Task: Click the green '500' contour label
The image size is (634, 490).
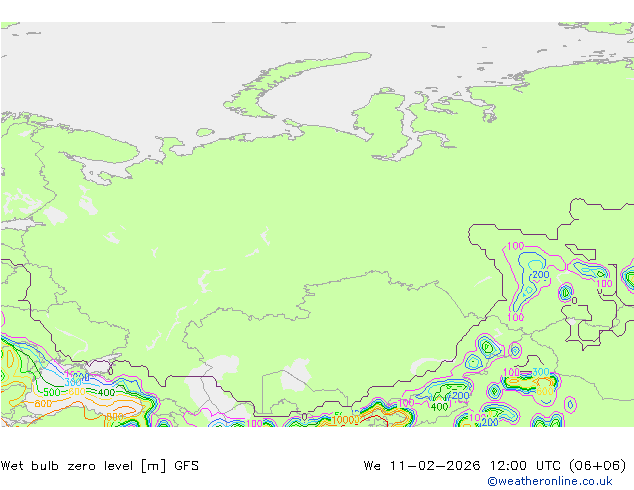Action: [52, 392]
